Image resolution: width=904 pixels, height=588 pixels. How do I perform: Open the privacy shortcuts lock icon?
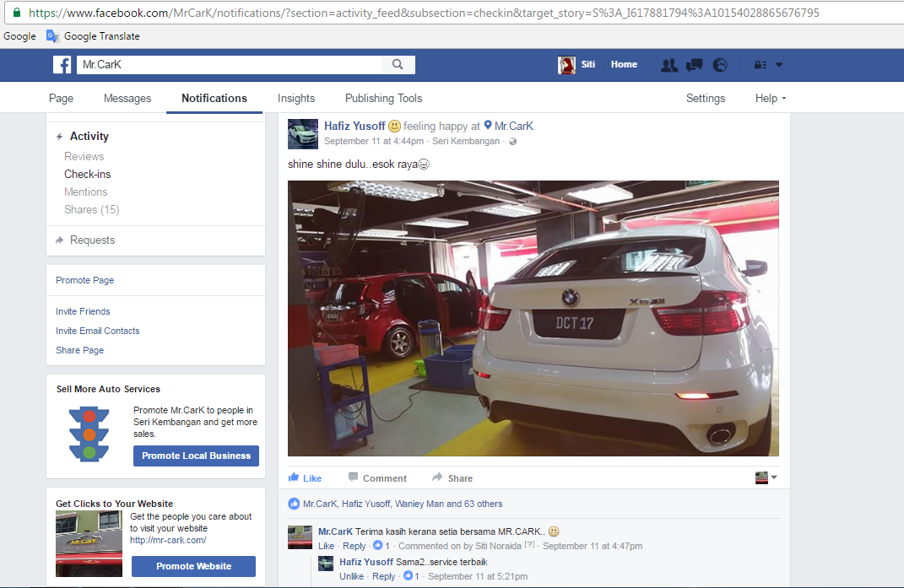click(x=761, y=65)
